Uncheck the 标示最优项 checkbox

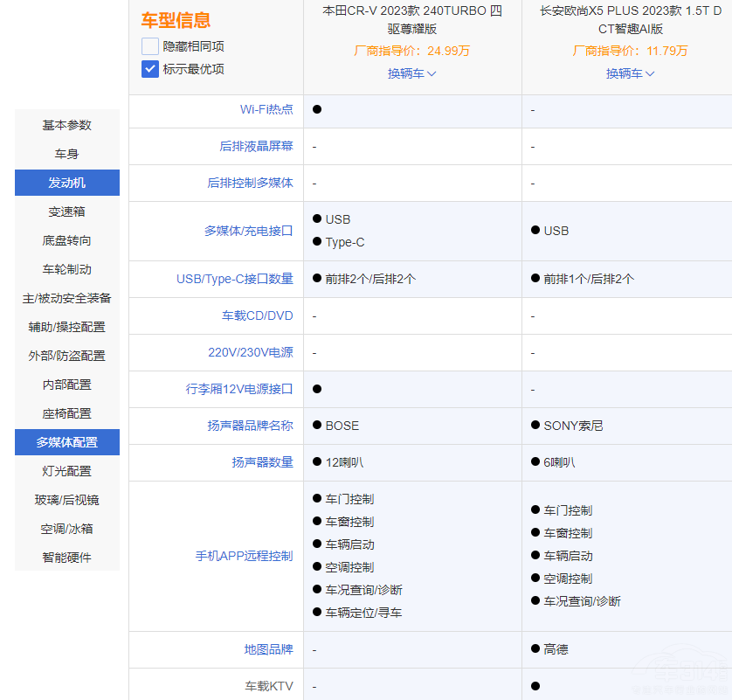[150, 69]
